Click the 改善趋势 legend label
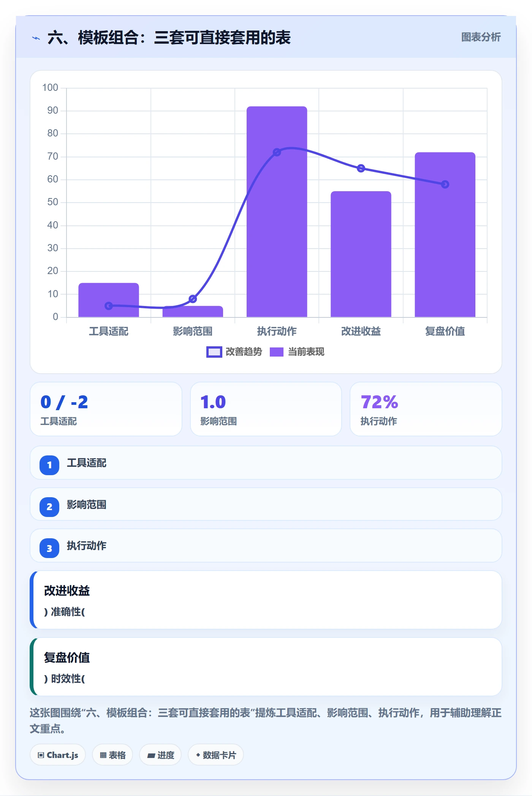Screen dimensions: 532x796 click(x=244, y=352)
